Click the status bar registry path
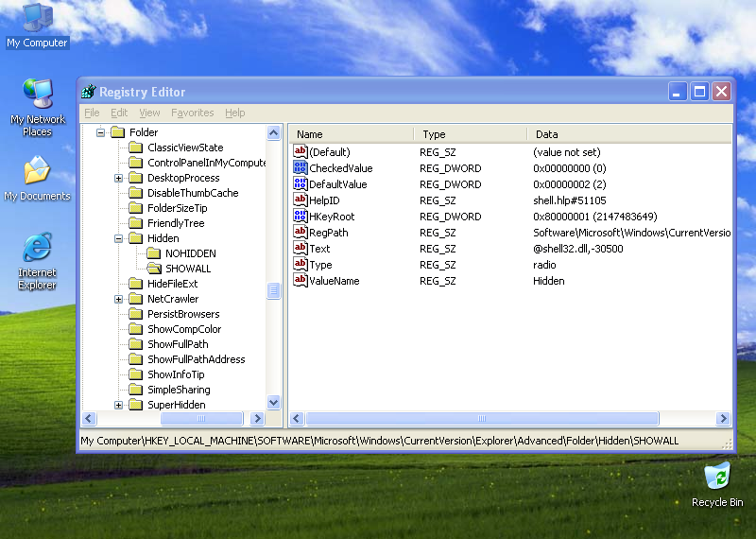The height and width of the screenshot is (539, 756). 380,441
